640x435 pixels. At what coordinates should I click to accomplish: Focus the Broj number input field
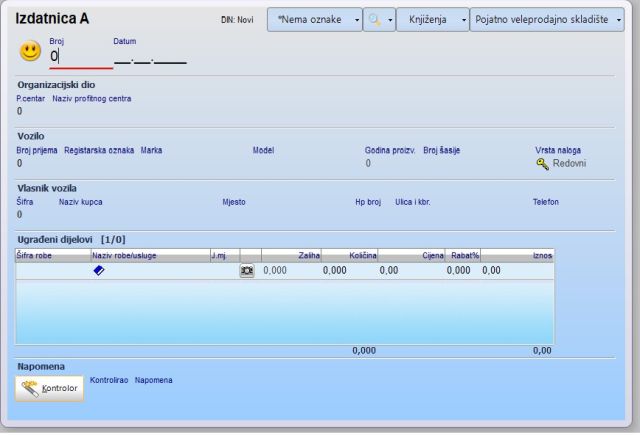pyautogui.click(x=80, y=57)
